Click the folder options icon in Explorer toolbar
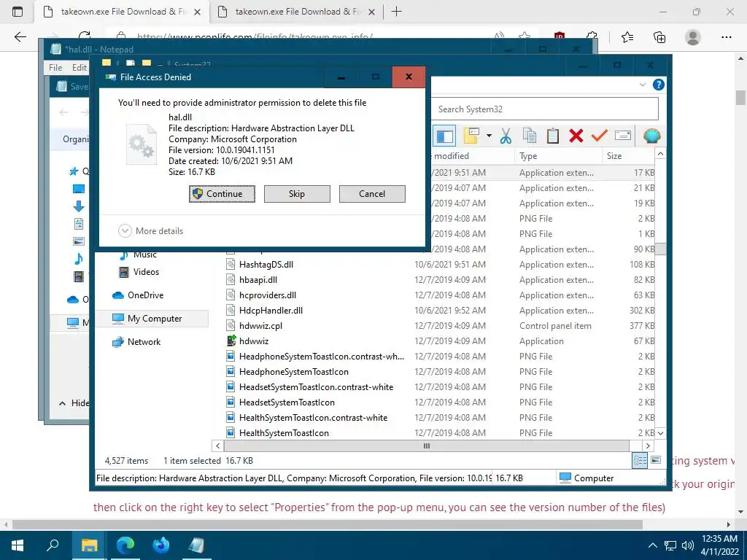The image size is (747, 560). 471,136
